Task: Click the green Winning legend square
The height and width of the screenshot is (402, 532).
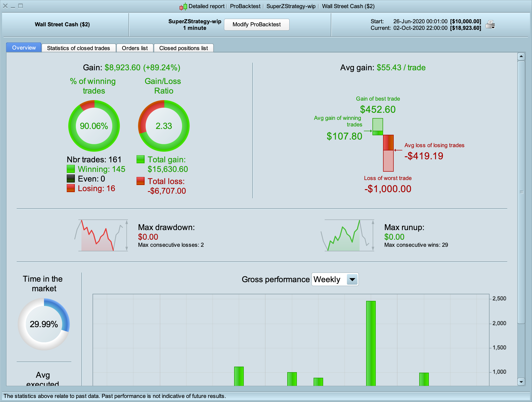Action: 71,169
